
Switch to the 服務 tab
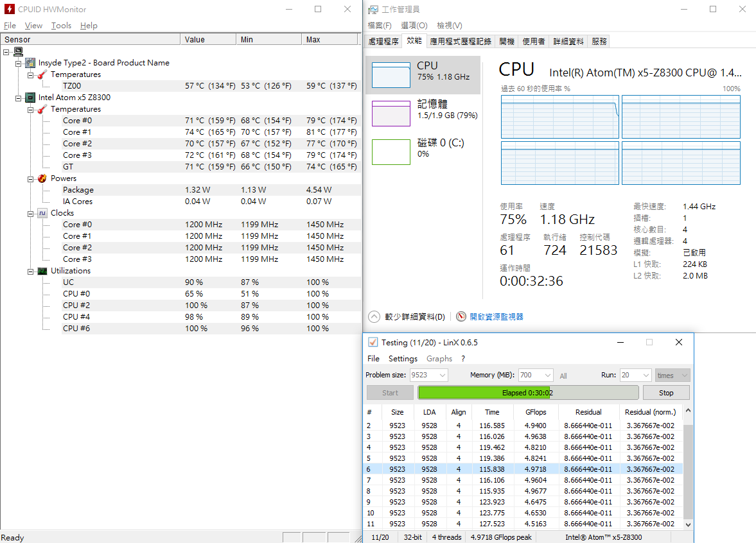point(599,42)
